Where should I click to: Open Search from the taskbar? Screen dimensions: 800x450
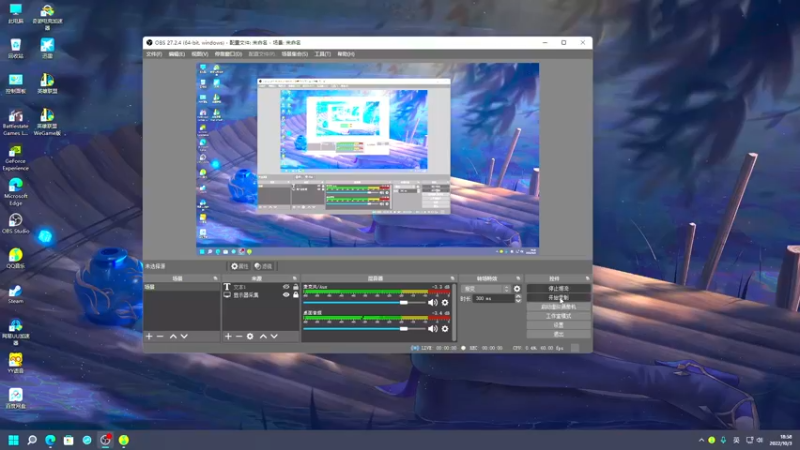coord(32,440)
